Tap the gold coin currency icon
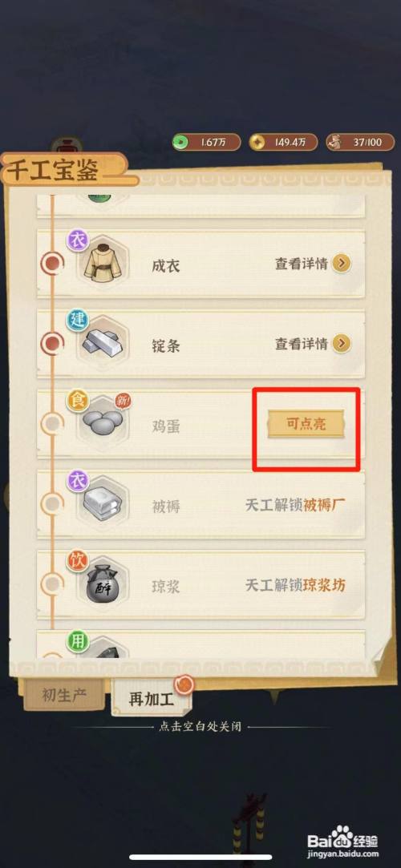The image size is (401, 868). click(257, 143)
